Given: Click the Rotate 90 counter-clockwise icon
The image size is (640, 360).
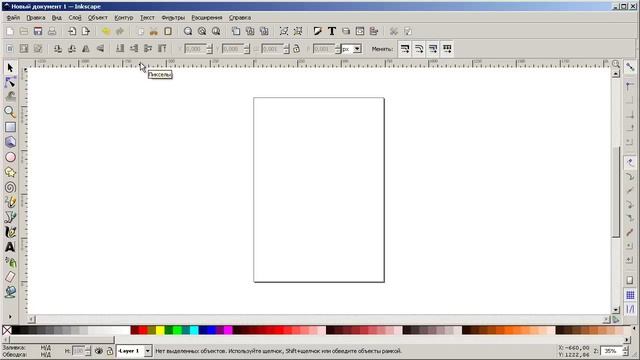Looking at the screenshot, I should [x=58, y=49].
